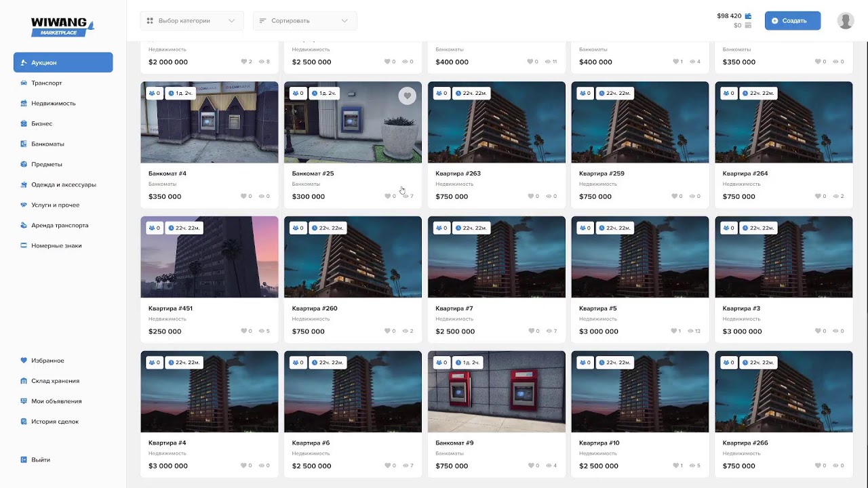
Task: Click the $98 420 balance text
Action: pyautogui.click(x=729, y=16)
